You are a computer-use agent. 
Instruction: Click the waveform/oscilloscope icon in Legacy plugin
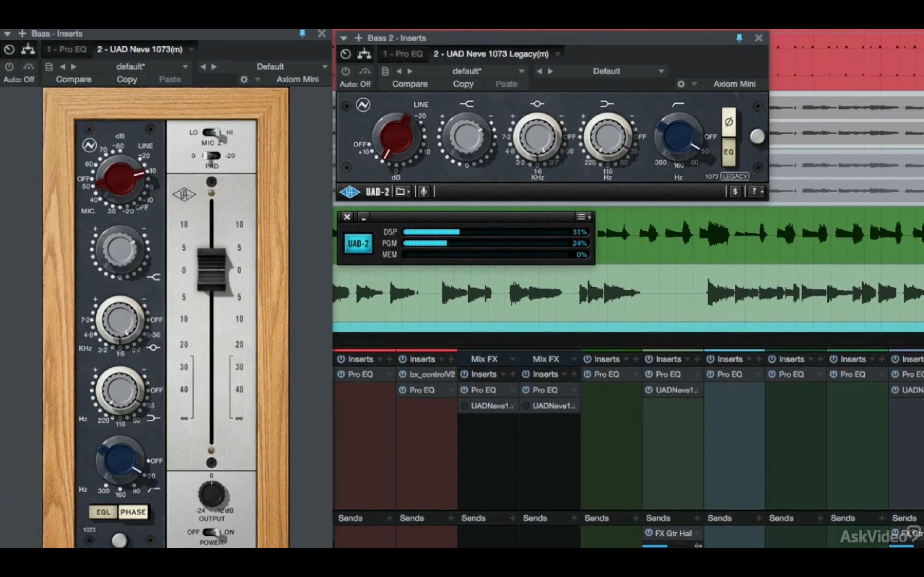pyautogui.click(x=364, y=105)
